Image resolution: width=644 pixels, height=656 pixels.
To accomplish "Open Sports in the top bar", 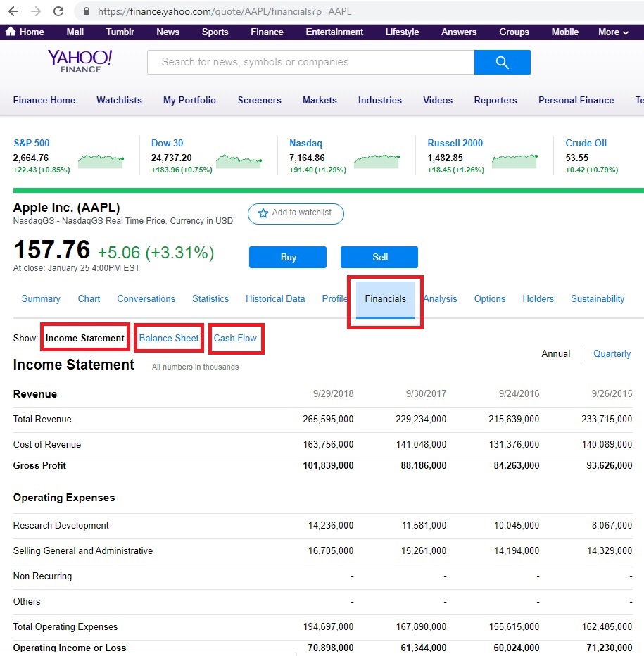I will pos(215,32).
